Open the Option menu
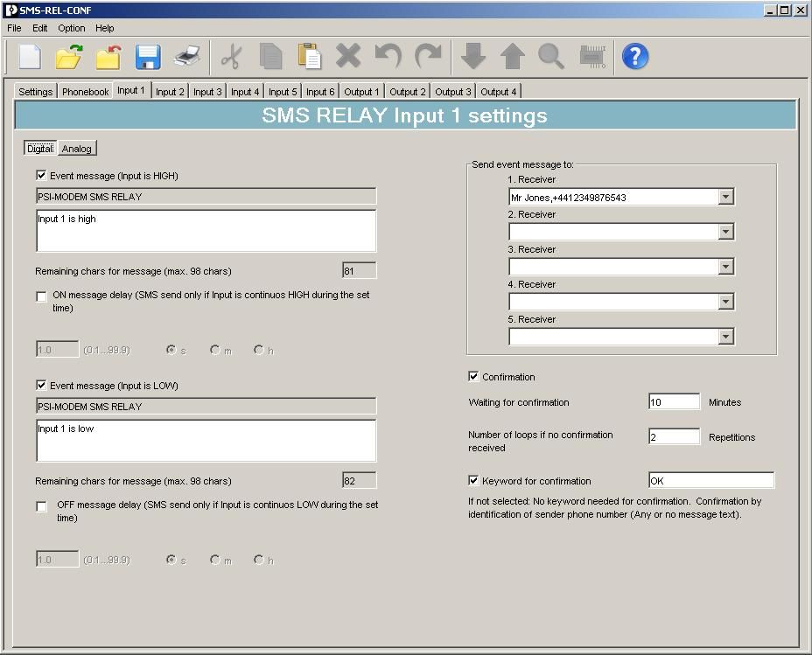Image resolution: width=812 pixels, height=655 pixels. (72, 28)
